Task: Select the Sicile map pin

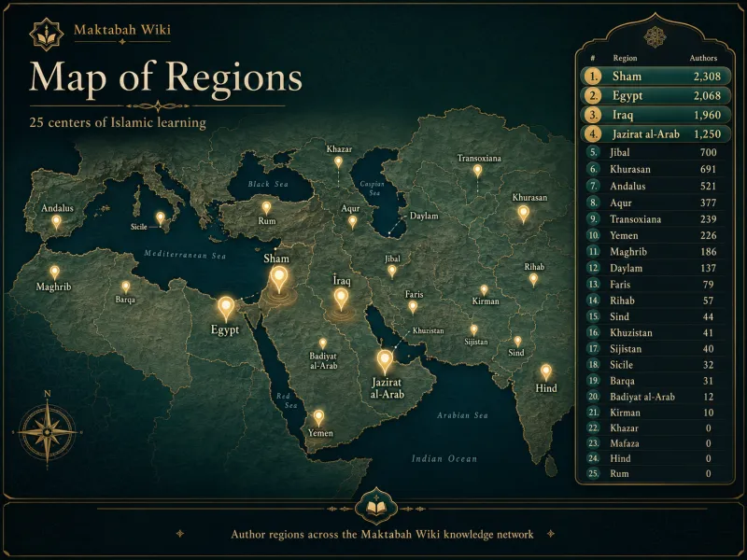Action: (x=161, y=218)
